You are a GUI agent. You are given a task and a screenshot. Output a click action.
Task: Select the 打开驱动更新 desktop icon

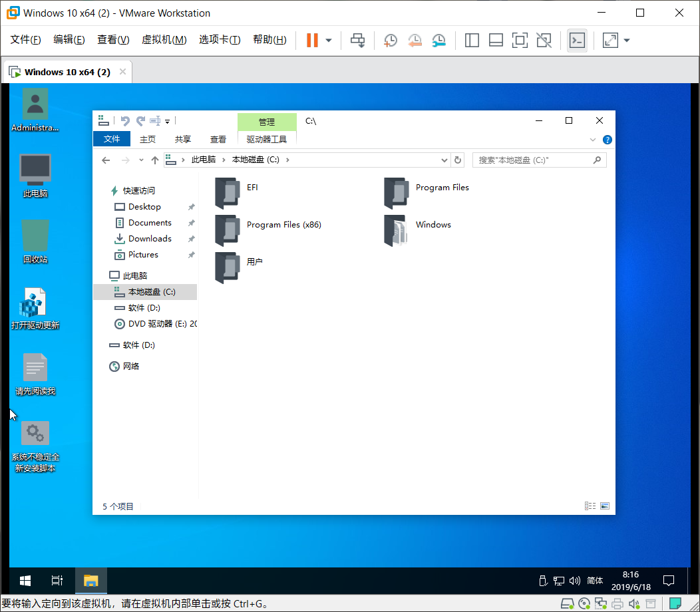pos(35,308)
